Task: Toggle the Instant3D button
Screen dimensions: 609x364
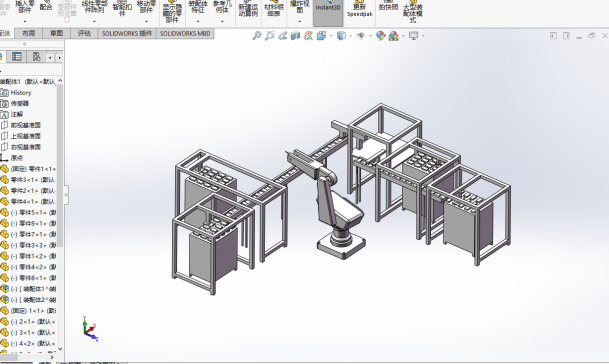Action: pos(328,12)
